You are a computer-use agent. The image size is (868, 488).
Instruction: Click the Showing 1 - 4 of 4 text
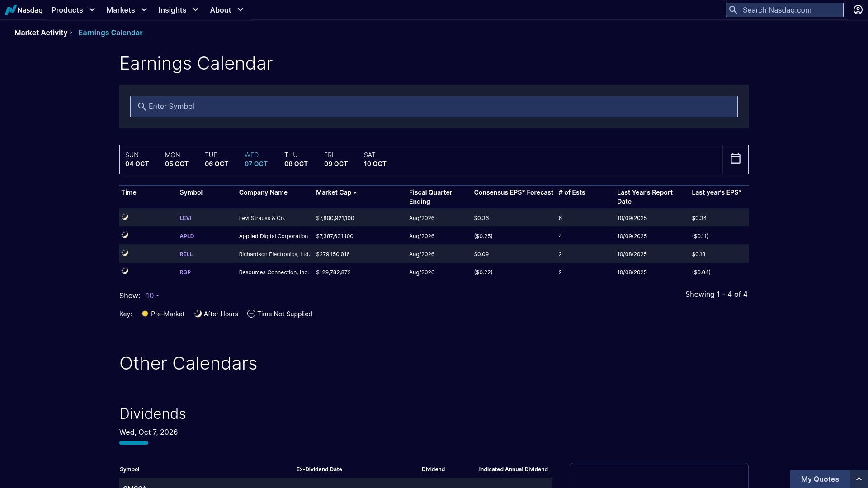pos(716,295)
